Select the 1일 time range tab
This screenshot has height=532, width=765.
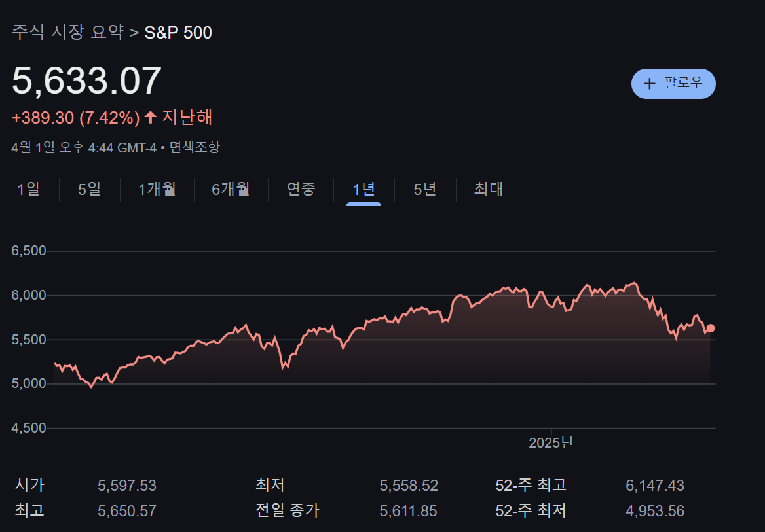(28, 188)
